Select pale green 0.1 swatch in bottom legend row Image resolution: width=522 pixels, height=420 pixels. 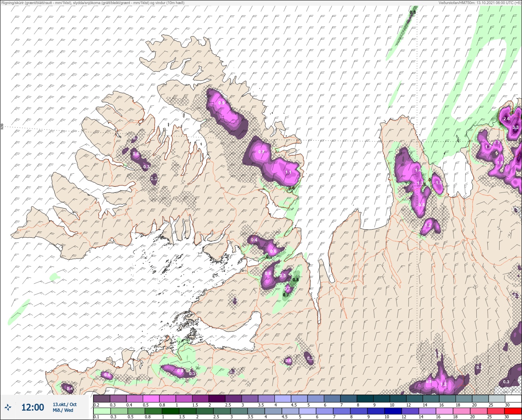tap(102, 411)
